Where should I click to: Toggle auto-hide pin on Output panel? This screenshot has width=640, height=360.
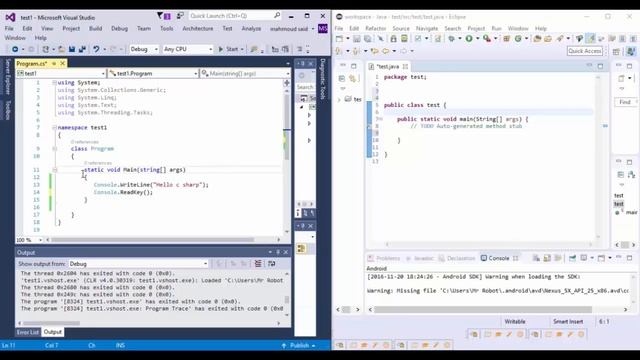(278, 252)
